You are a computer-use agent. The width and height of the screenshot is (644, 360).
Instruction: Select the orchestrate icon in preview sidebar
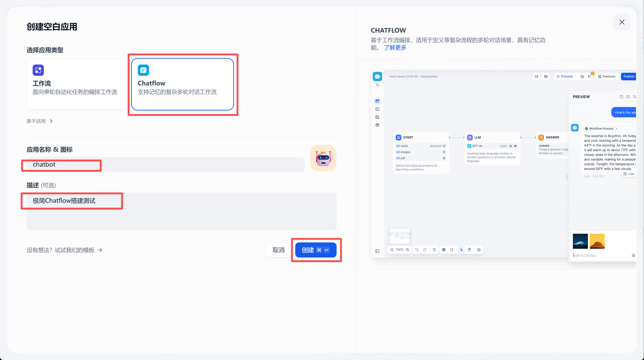coord(377,101)
